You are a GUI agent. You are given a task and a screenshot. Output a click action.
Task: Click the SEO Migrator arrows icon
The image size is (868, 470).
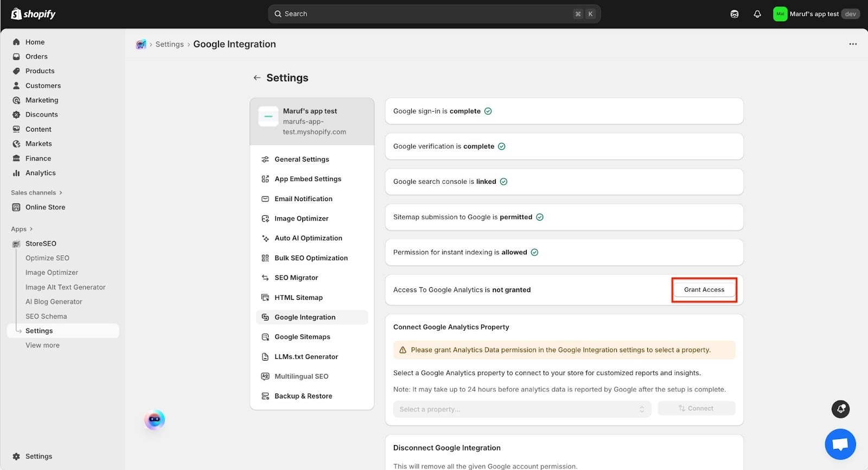tap(265, 278)
